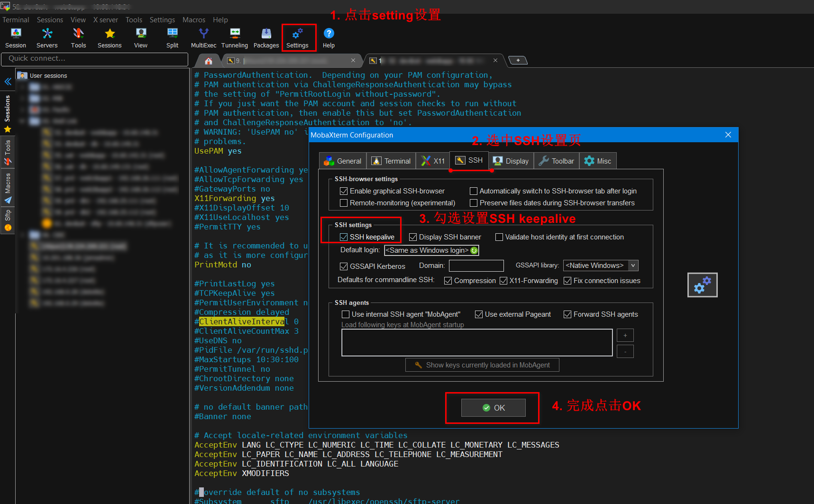
Task: Click Show keys currently loaded in MobAgent
Action: 482,365
